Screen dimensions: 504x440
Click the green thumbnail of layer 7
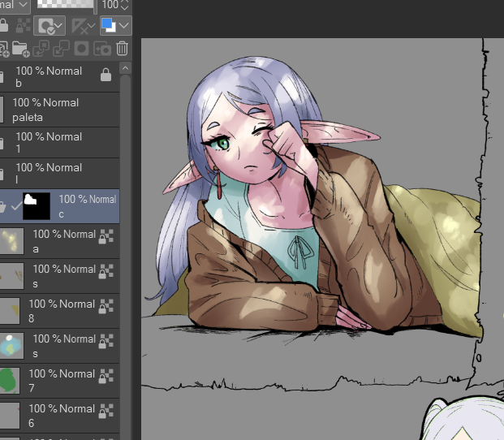[x=10, y=381]
